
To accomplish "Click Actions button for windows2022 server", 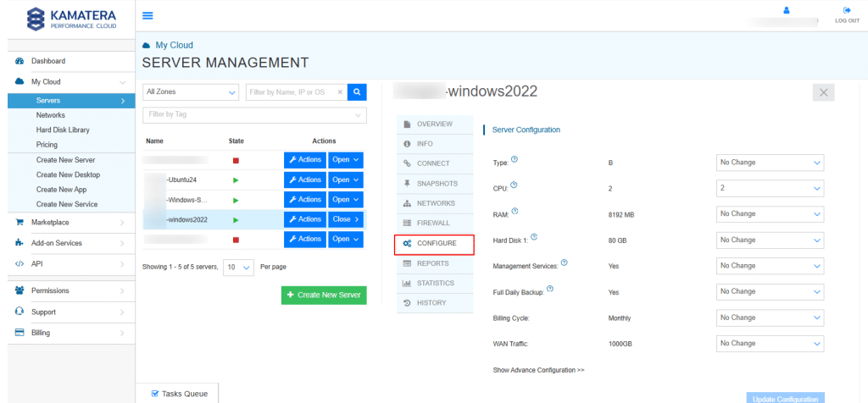I will [x=303, y=219].
